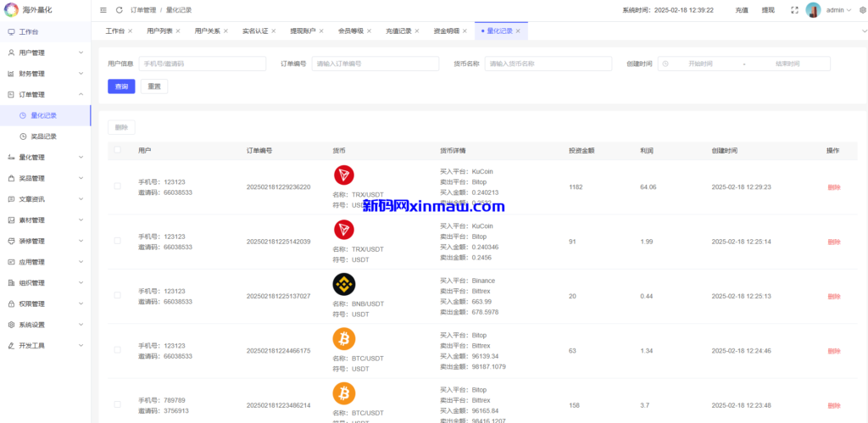Click the BTC coin icon for order 202502181224466175

click(x=344, y=338)
